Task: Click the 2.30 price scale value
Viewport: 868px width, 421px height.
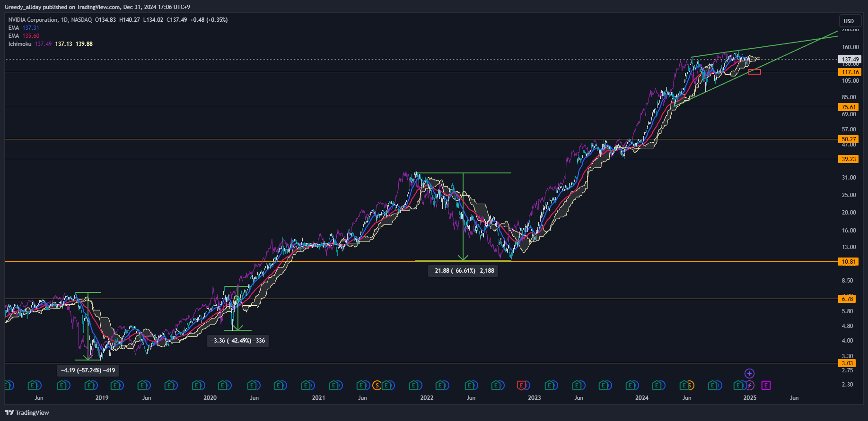Action: [x=848, y=385]
